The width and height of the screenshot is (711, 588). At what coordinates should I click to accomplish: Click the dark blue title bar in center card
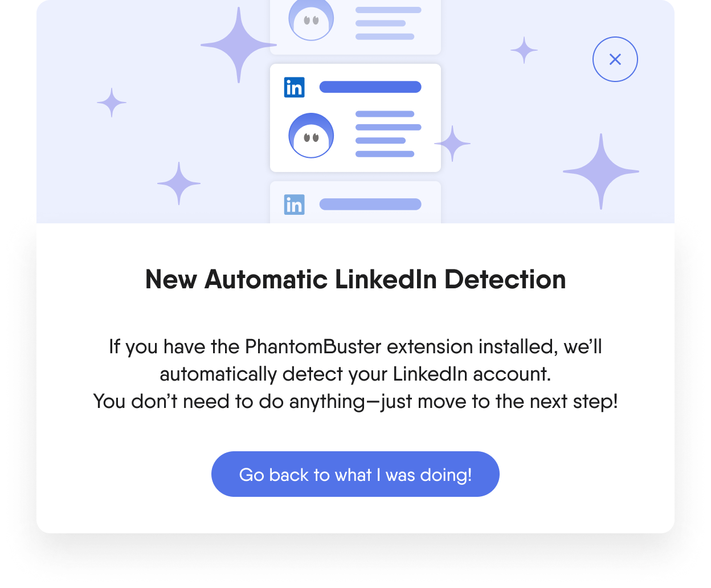[x=370, y=87]
